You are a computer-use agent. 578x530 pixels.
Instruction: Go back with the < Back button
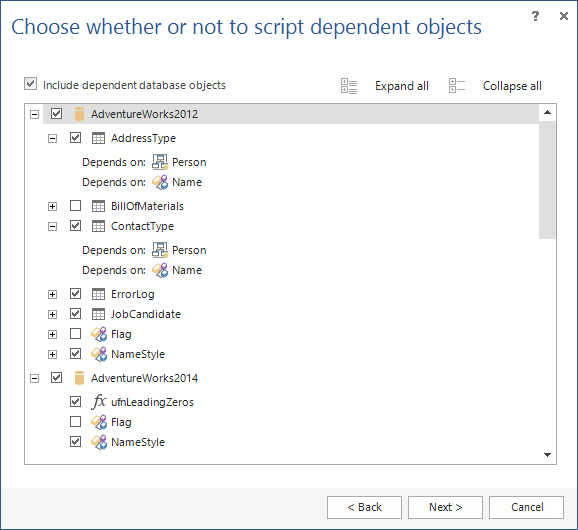point(364,507)
